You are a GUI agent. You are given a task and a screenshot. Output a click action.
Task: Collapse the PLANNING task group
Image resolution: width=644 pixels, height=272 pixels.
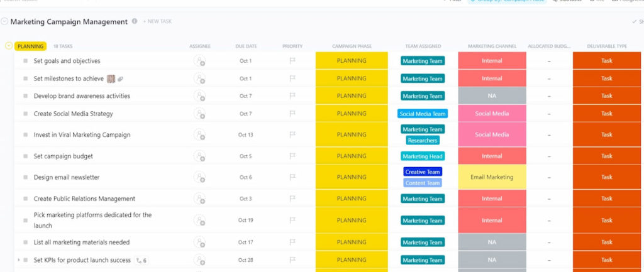tap(9, 46)
